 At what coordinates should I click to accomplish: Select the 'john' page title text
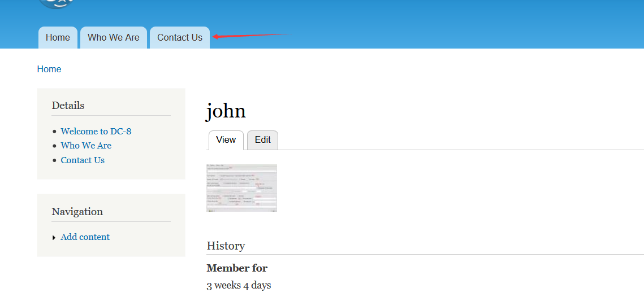pos(226,111)
